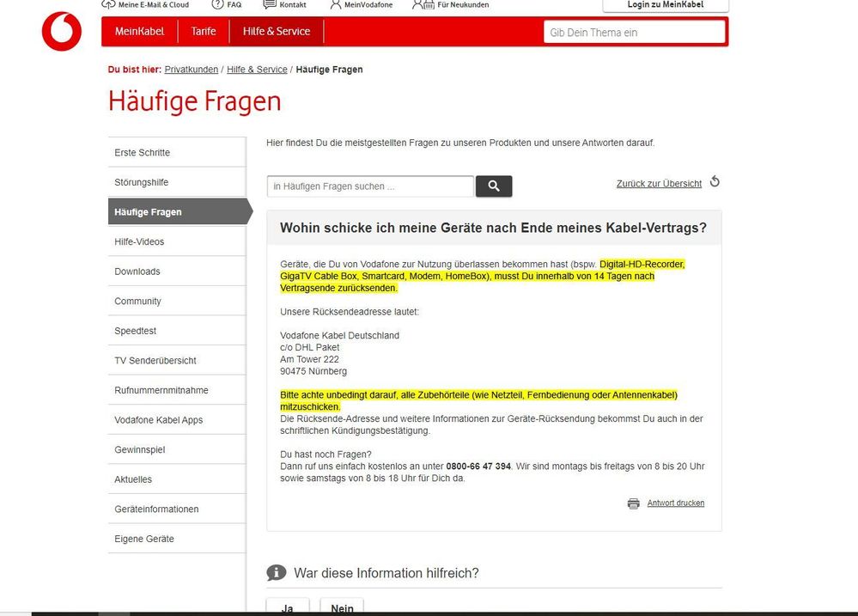The width and height of the screenshot is (858, 616).
Task: Answer Nein to helpful question
Action: click(342, 607)
